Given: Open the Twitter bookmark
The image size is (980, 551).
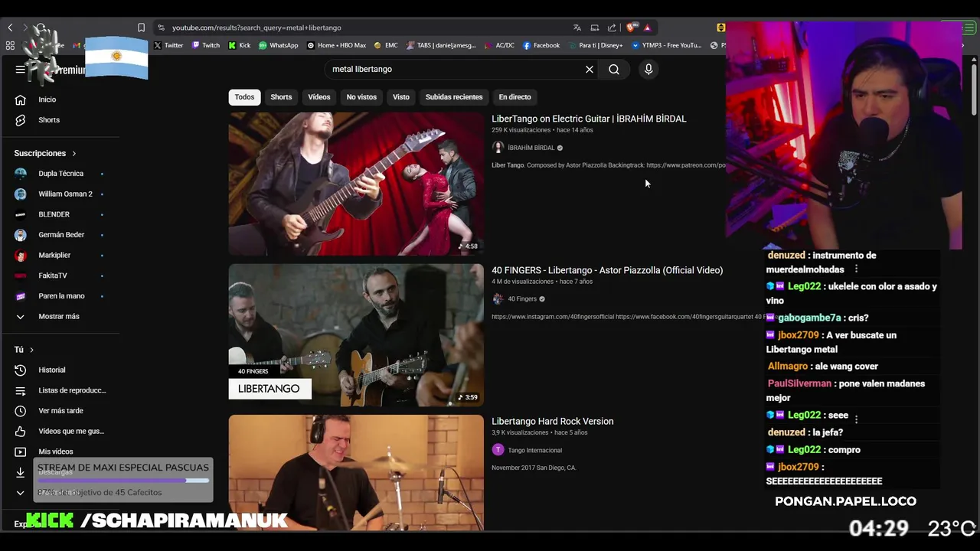Looking at the screenshot, I should point(168,45).
